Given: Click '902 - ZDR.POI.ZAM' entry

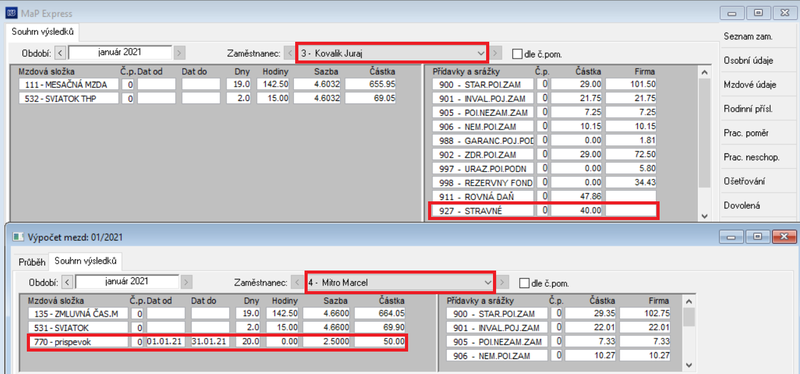Looking at the screenshot, I should (483, 154).
